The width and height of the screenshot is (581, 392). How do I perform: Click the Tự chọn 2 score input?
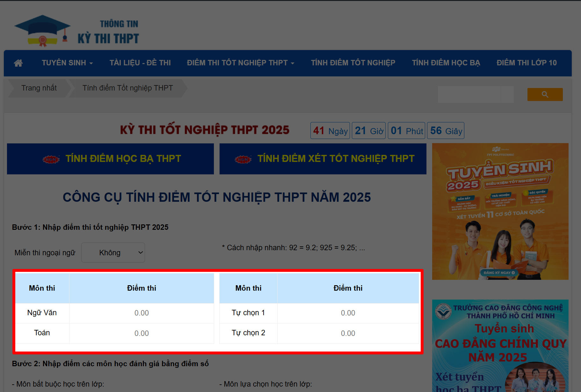click(x=348, y=333)
